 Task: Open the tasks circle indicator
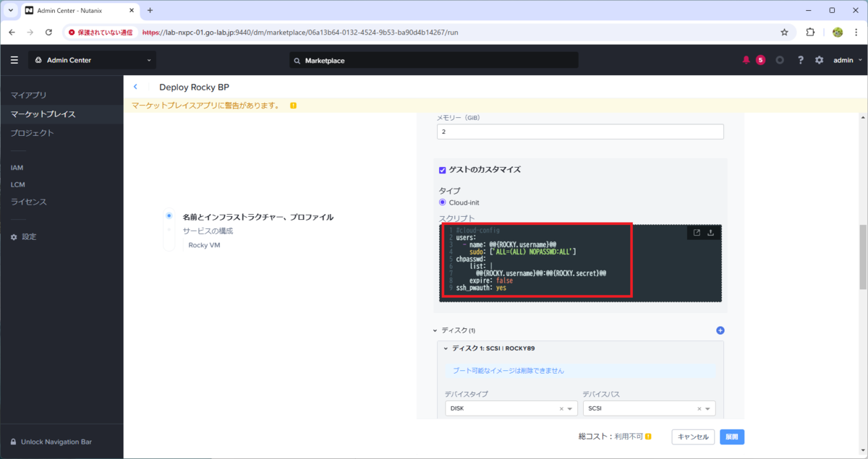point(780,60)
